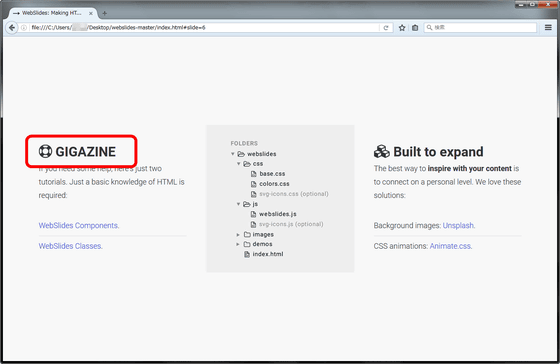Open WebSlides Components link

(x=79, y=225)
